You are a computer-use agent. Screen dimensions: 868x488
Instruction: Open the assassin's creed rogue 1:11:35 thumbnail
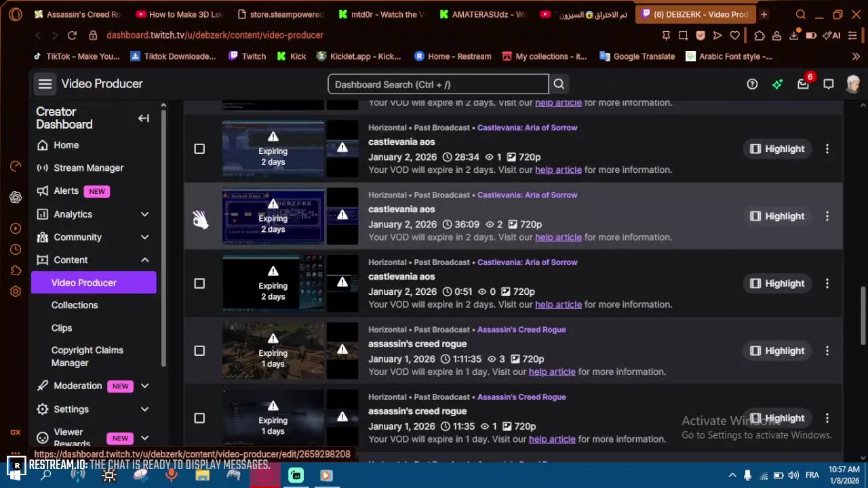pos(273,350)
